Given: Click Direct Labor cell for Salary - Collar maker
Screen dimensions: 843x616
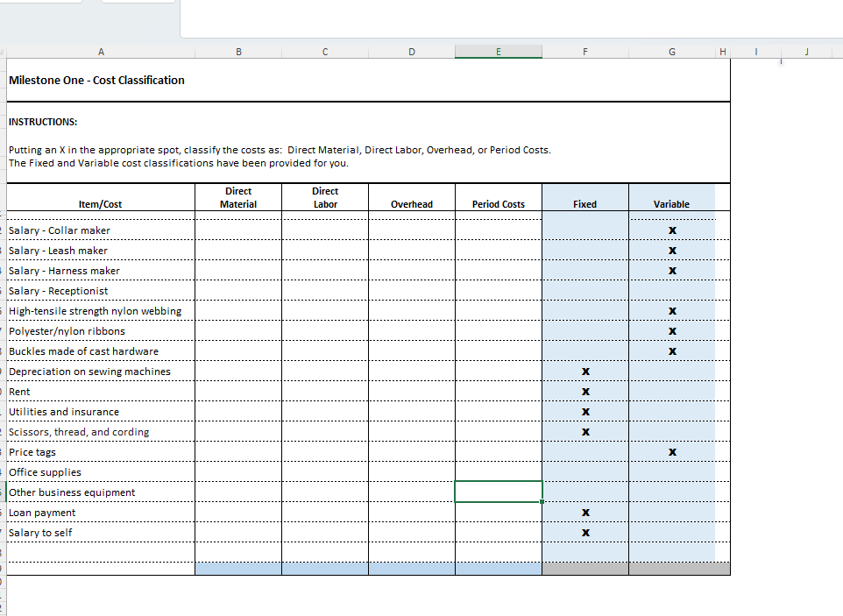Looking at the screenshot, I should [x=325, y=230].
